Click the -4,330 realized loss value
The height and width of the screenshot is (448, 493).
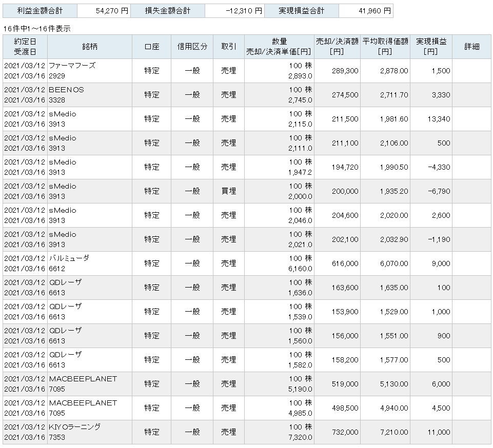tap(439, 167)
